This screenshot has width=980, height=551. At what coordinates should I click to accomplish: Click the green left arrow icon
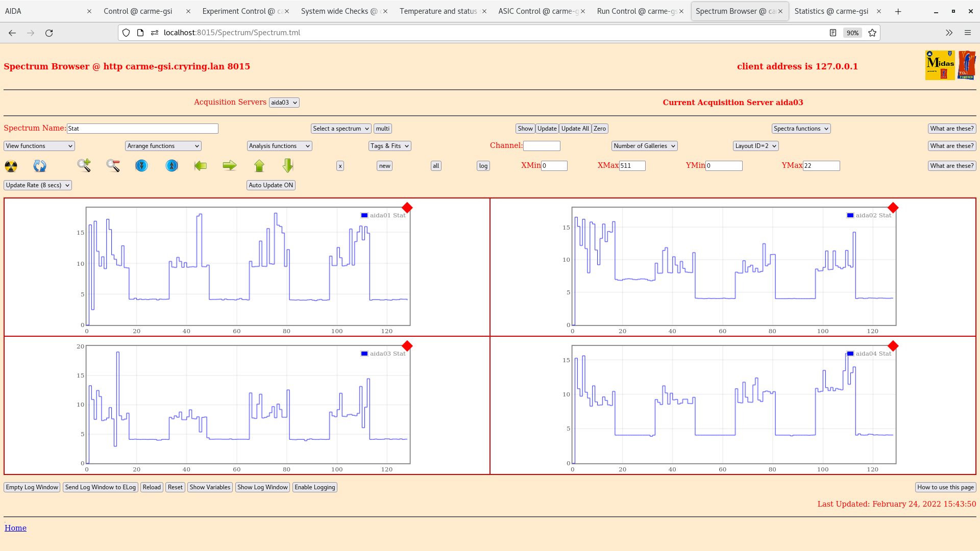click(201, 166)
